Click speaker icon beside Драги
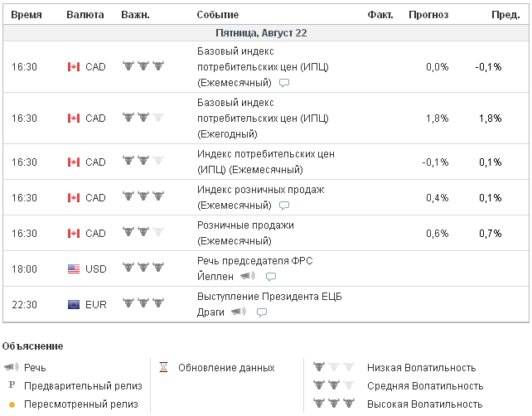The height and width of the screenshot is (416, 532). 239,312
